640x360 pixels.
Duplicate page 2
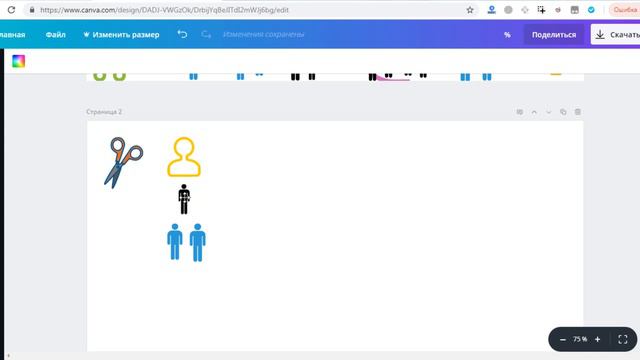point(563,112)
